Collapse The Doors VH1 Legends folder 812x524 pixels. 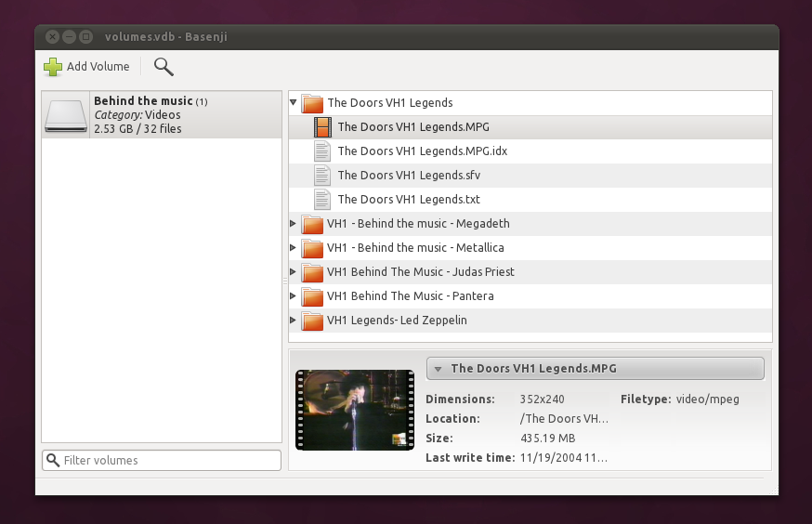click(x=293, y=102)
